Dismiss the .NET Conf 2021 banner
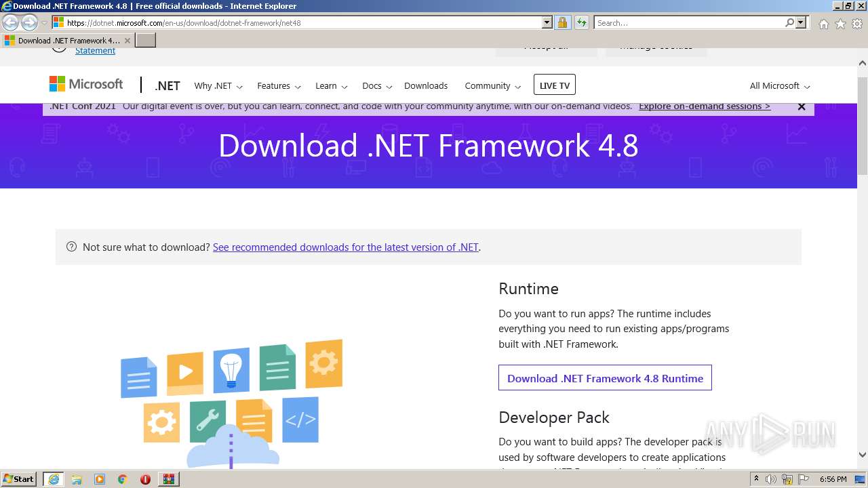This screenshot has width=868, height=488. click(x=802, y=106)
